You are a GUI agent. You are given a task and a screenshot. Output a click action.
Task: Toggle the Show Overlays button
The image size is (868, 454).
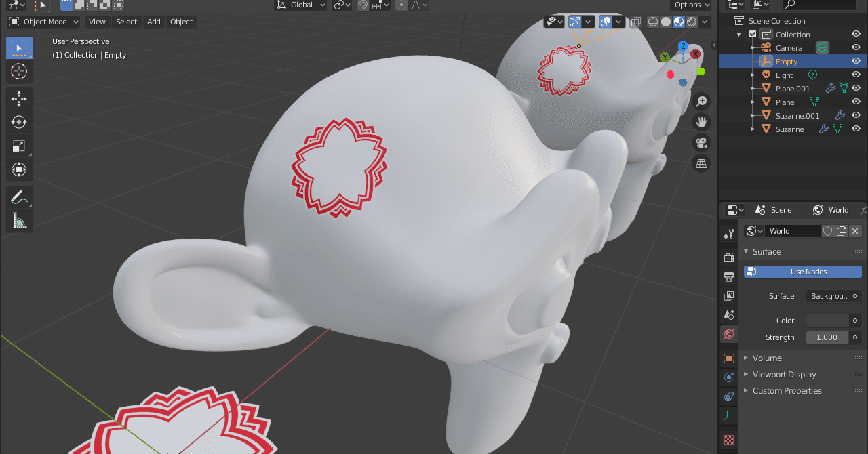coord(606,22)
